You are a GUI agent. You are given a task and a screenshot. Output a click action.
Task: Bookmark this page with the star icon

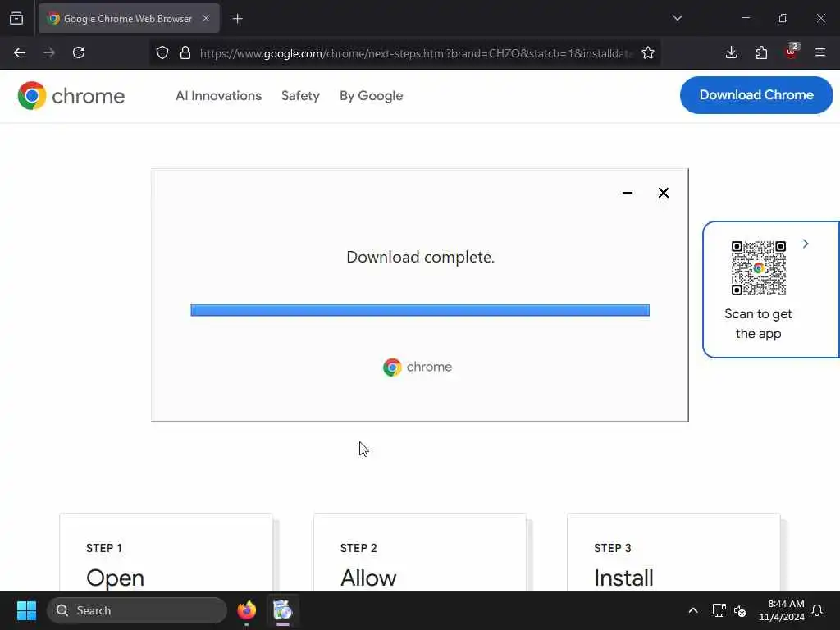coord(648,52)
